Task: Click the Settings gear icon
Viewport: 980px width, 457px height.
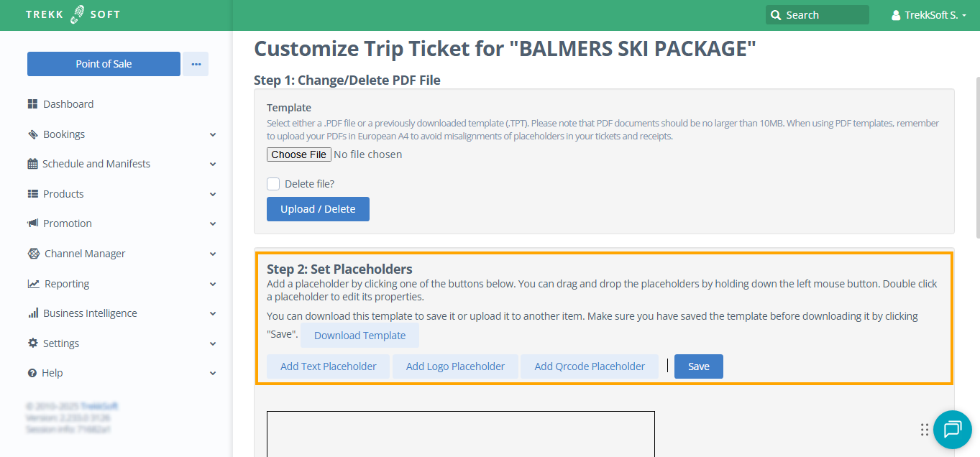Action: click(x=32, y=343)
